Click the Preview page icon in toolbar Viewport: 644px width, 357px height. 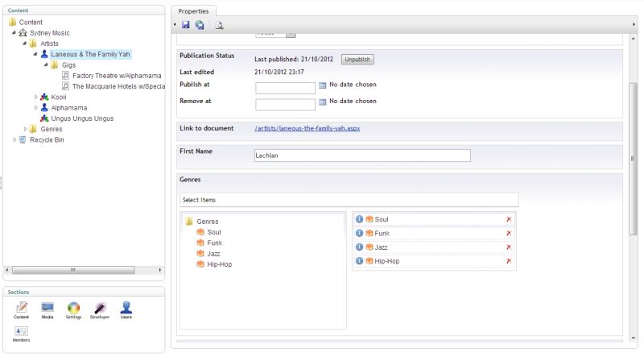(x=219, y=26)
